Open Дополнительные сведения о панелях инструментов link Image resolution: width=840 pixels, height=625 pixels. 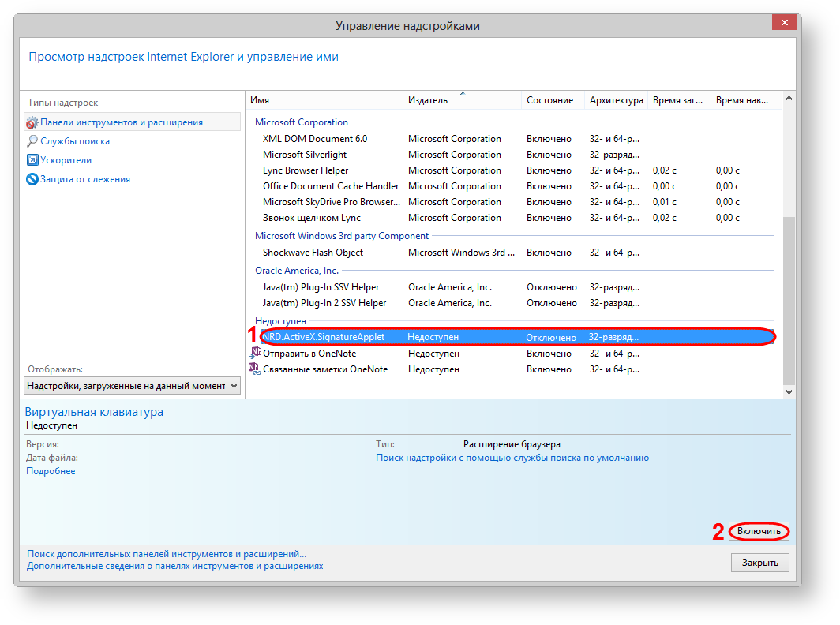[175, 566]
